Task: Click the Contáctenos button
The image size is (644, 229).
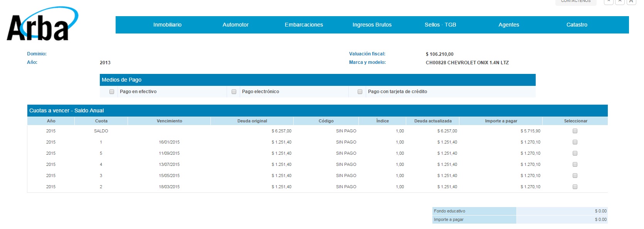Action: (x=575, y=2)
